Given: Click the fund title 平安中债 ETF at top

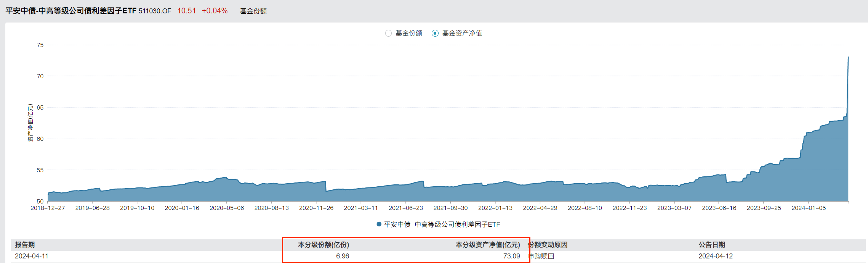Looking at the screenshot, I should [71, 11].
